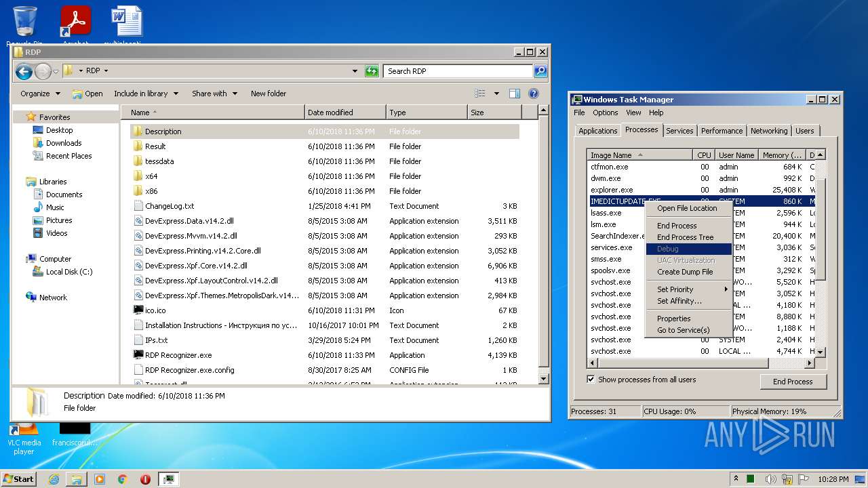Open Documents library in navigation pane
868x488 pixels.
[64, 195]
